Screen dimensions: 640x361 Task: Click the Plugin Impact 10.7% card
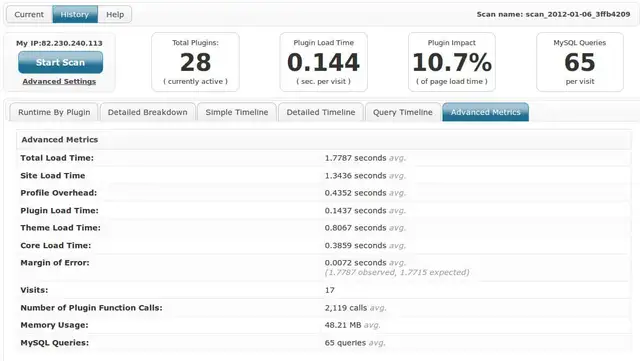click(452, 62)
